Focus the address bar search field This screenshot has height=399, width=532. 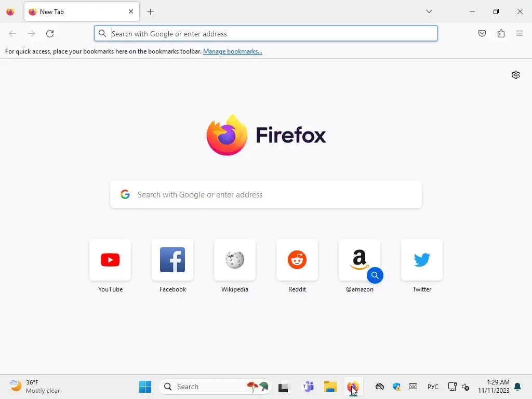click(x=265, y=34)
